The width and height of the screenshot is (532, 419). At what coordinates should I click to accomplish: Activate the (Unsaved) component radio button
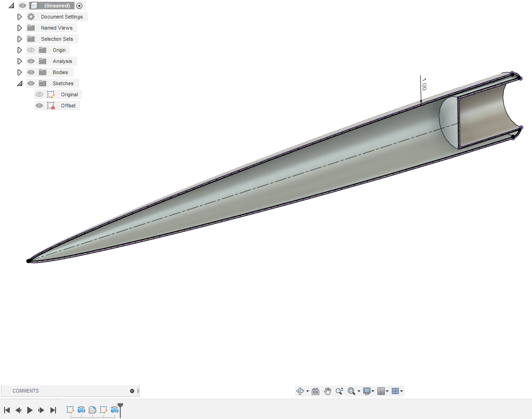80,6
